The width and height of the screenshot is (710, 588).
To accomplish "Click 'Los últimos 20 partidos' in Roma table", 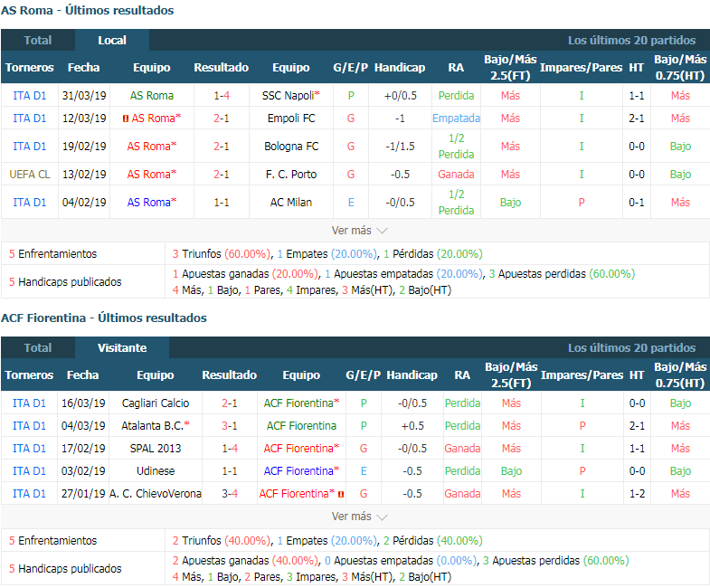I will pos(631,41).
